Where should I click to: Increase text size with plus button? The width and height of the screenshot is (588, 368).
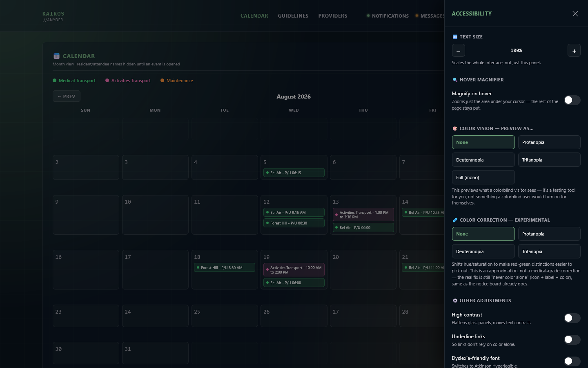point(574,51)
